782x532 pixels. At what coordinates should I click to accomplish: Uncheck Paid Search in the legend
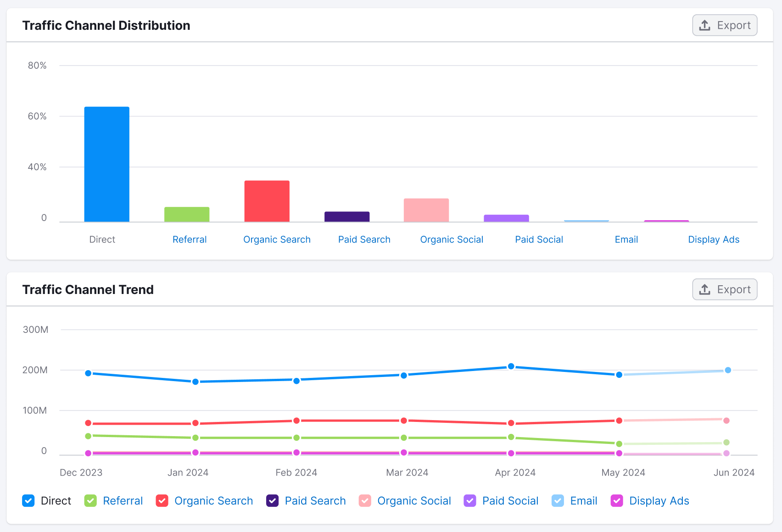tap(272, 501)
